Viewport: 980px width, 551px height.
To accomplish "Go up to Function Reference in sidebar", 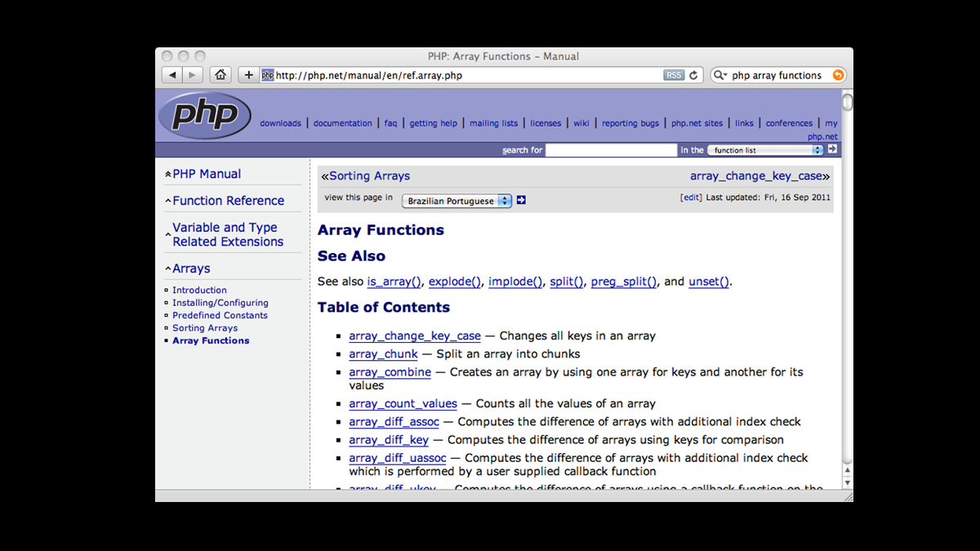I will (228, 201).
